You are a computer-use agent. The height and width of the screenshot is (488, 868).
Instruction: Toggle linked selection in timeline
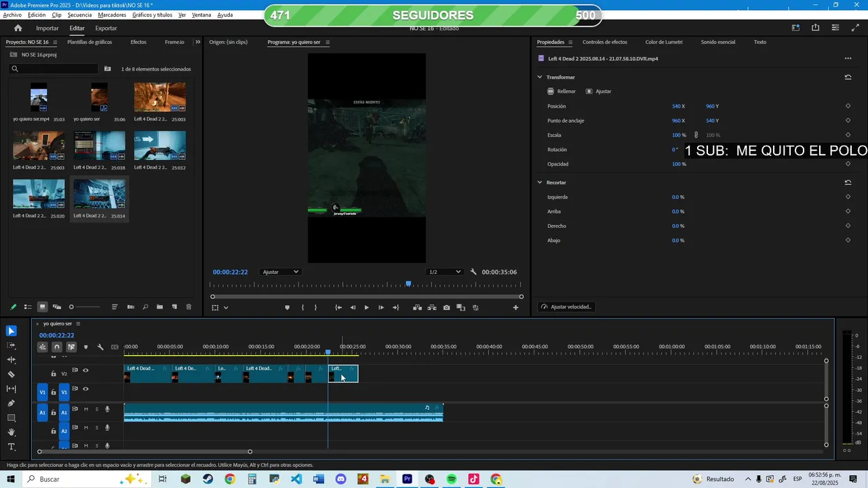(x=71, y=347)
